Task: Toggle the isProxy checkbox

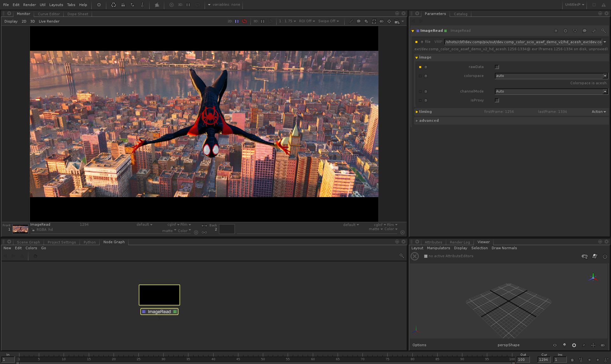Action: (x=497, y=100)
